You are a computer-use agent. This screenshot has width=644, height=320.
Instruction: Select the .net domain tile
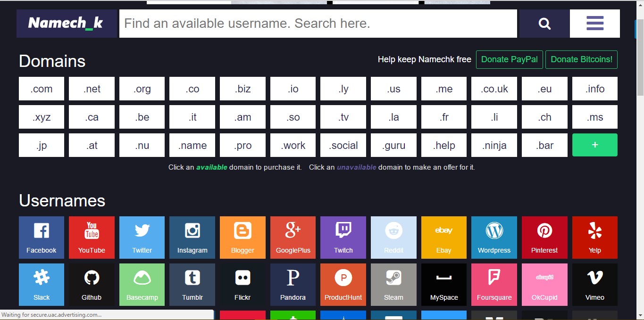pyautogui.click(x=92, y=89)
